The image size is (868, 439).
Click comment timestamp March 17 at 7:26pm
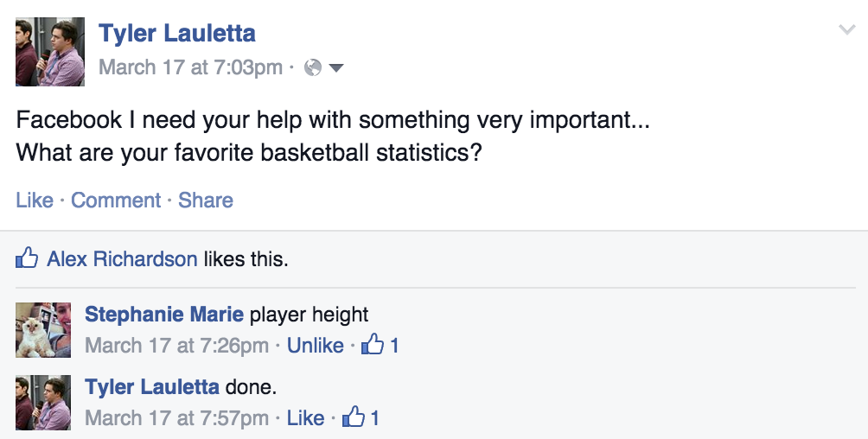(176, 346)
